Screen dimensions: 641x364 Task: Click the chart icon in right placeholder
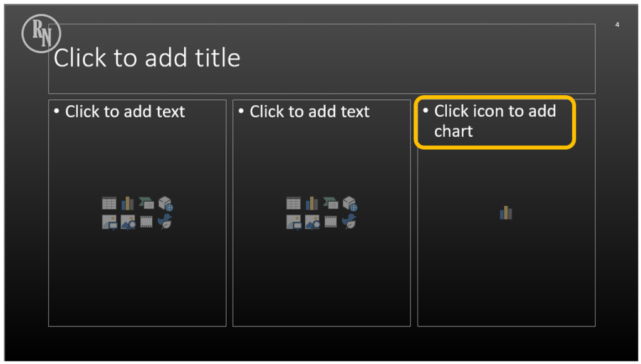click(506, 213)
